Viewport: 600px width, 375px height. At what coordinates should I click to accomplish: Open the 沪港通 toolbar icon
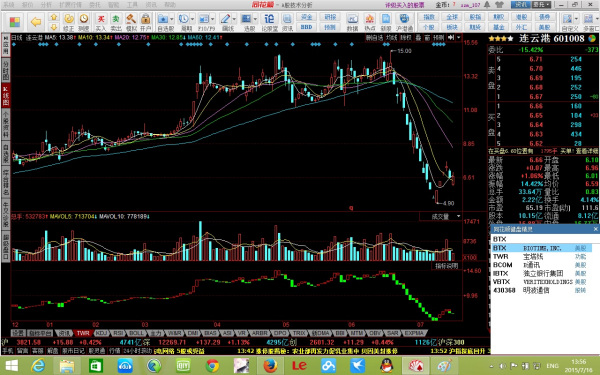(x=404, y=22)
